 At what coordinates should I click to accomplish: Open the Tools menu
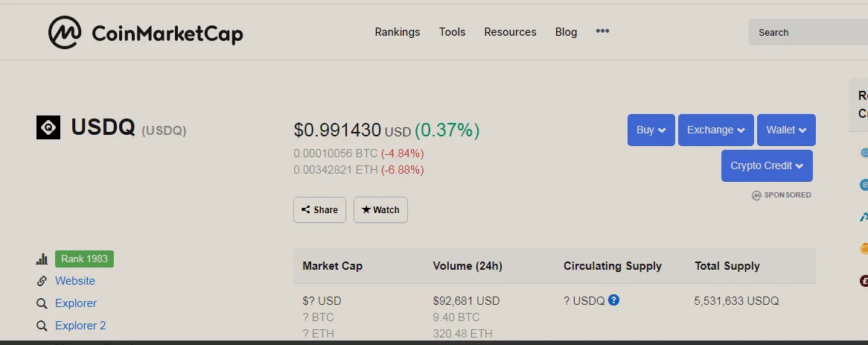[x=453, y=32]
